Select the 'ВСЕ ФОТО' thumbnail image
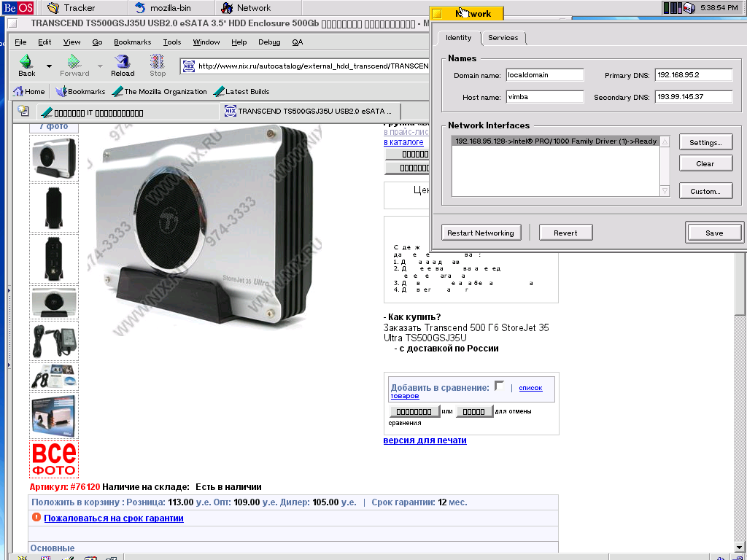The width and height of the screenshot is (747, 560). (53, 459)
